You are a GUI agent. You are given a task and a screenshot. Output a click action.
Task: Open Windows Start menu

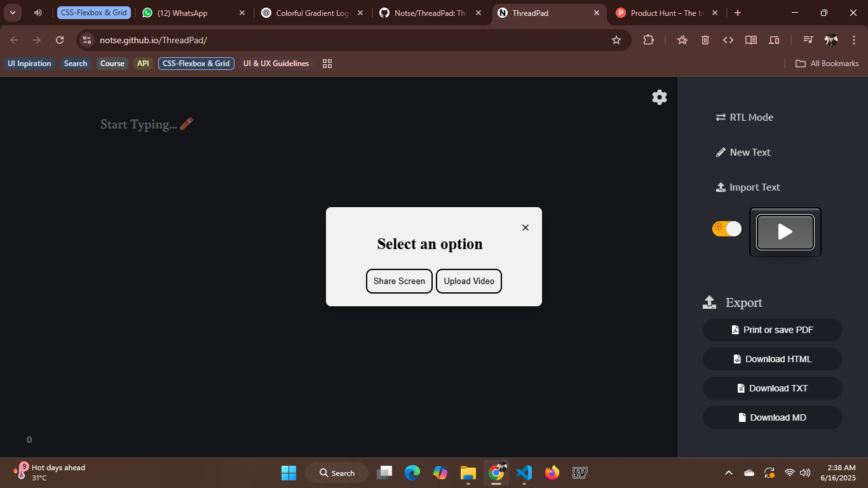288,473
